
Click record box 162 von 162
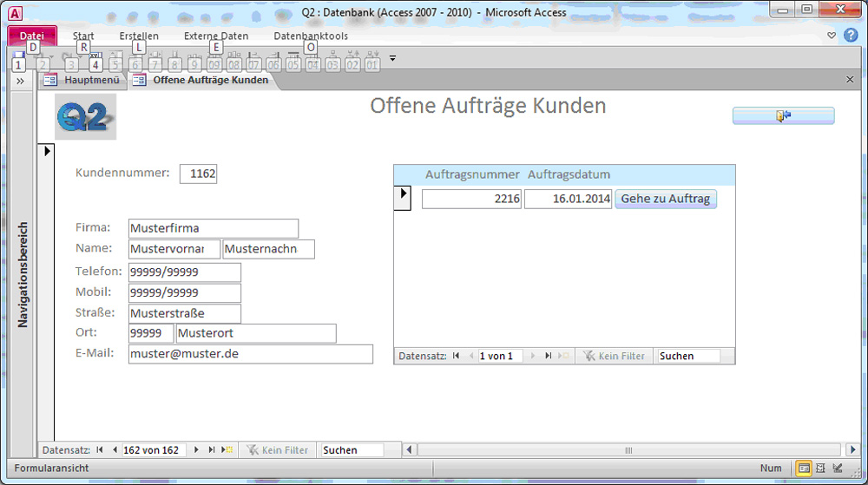154,450
